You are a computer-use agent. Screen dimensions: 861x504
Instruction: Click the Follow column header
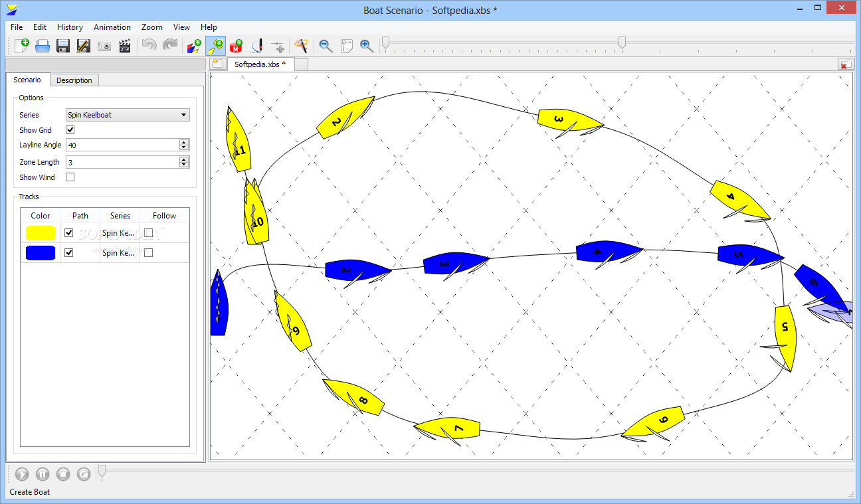[x=164, y=216]
